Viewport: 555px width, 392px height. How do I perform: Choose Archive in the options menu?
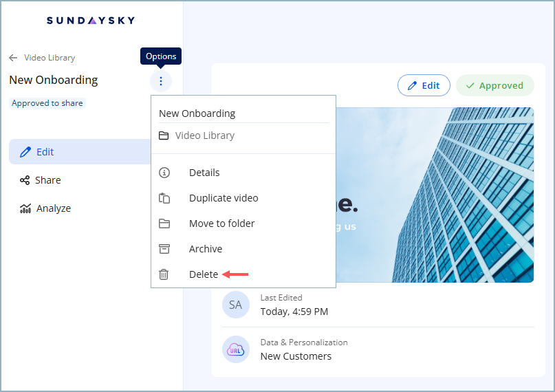[206, 249]
